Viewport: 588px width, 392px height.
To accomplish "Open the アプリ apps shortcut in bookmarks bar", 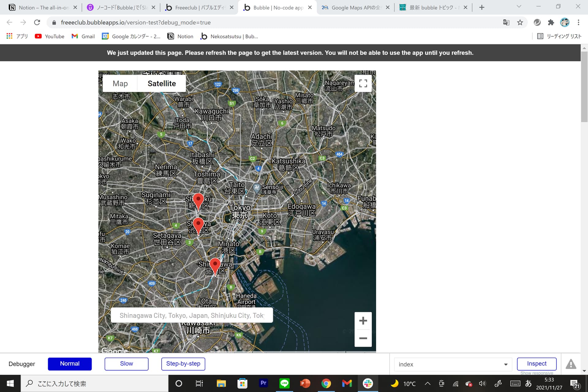I will point(17,36).
